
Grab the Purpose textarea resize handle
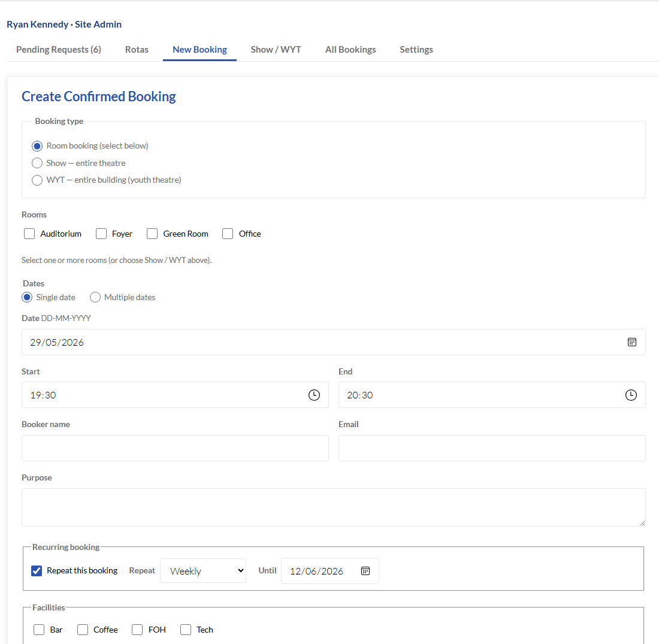click(642, 523)
